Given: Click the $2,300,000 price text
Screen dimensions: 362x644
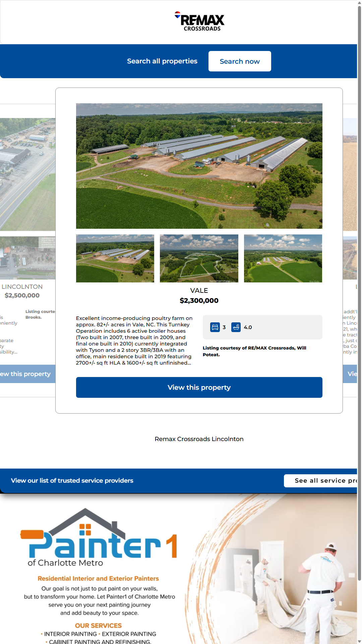Looking at the screenshot, I should point(199,301).
